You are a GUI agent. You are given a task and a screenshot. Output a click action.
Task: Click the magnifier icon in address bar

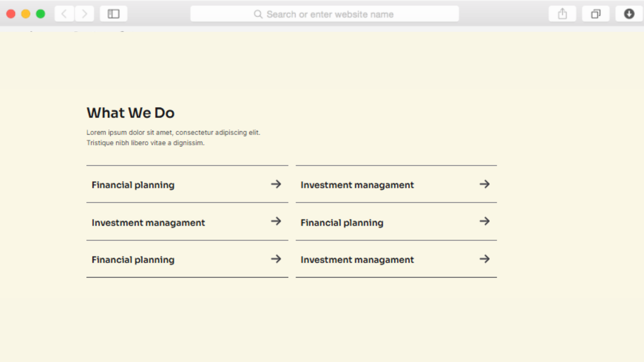click(258, 14)
